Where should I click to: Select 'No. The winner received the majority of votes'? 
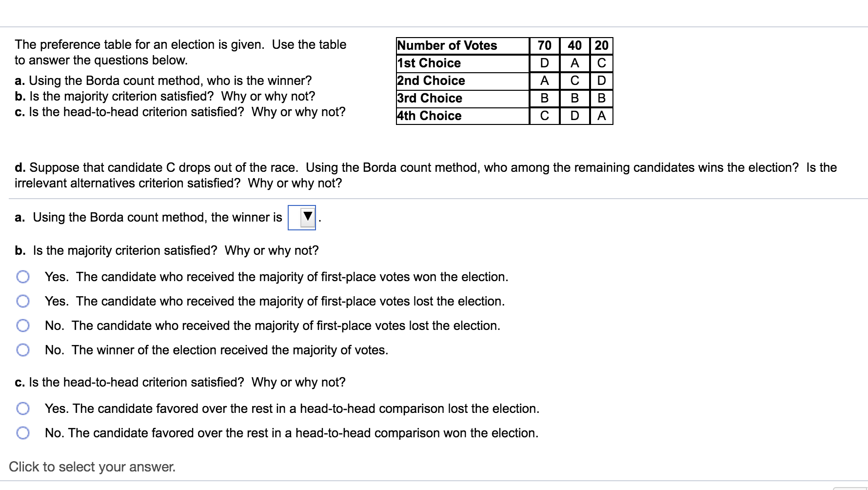(x=22, y=349)
